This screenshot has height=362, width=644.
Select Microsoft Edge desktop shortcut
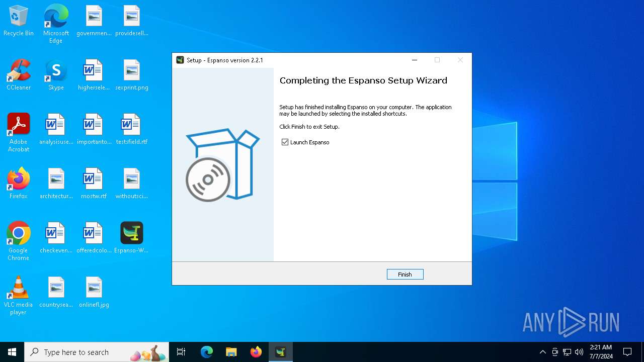(56, 24)
